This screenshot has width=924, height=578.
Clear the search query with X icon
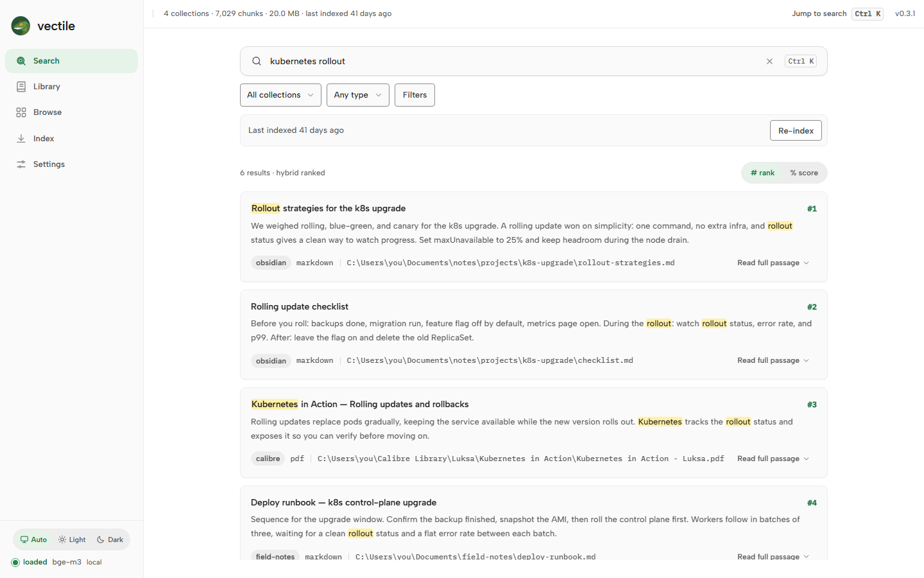point(769,62)
